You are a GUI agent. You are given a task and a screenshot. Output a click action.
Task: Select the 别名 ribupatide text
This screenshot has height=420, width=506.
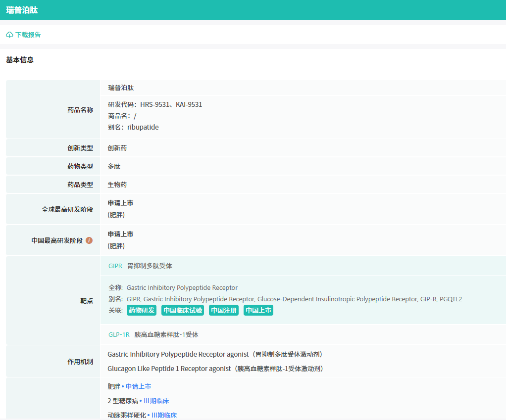tap(133, 127)
